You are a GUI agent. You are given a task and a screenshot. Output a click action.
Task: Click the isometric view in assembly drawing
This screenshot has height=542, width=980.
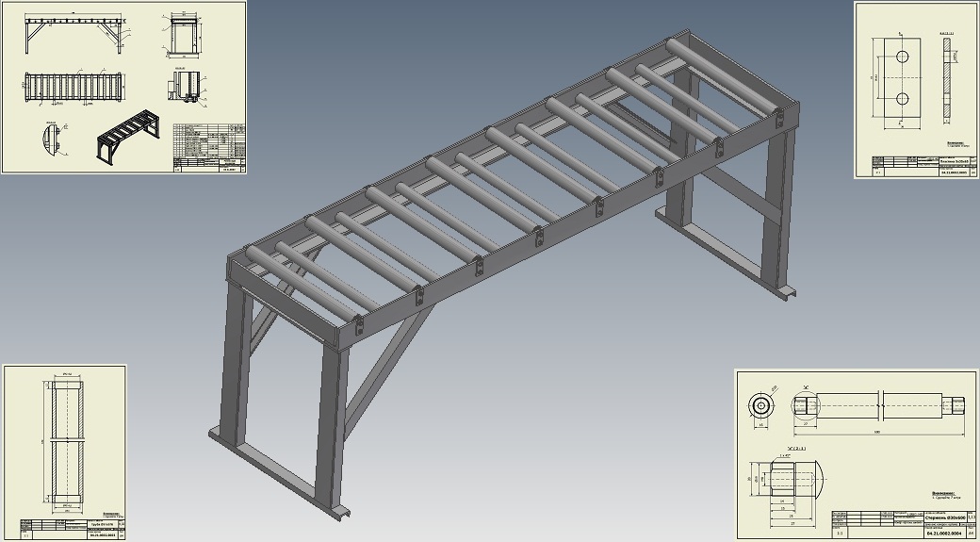128,138
